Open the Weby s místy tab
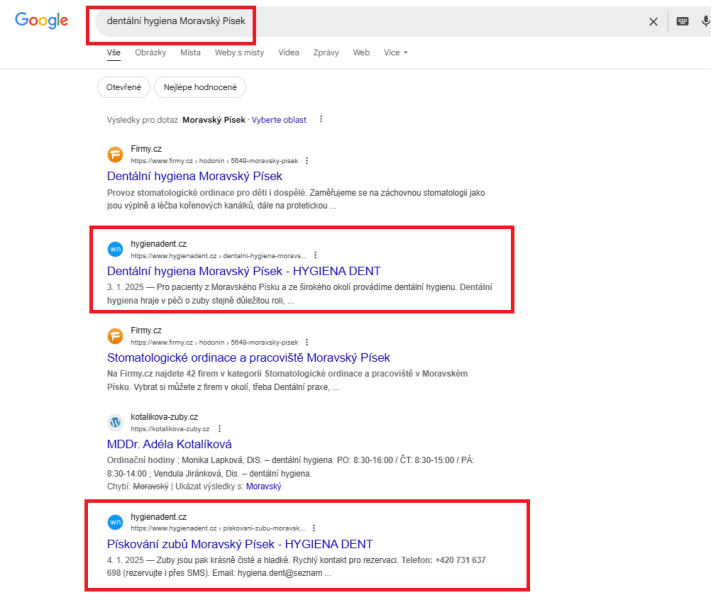 [x=239, y=53]
